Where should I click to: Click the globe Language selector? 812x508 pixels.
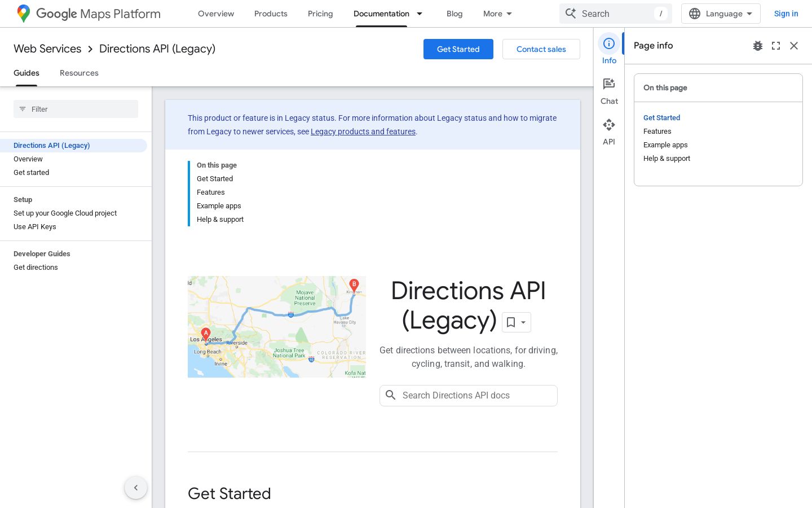[721, 14]
